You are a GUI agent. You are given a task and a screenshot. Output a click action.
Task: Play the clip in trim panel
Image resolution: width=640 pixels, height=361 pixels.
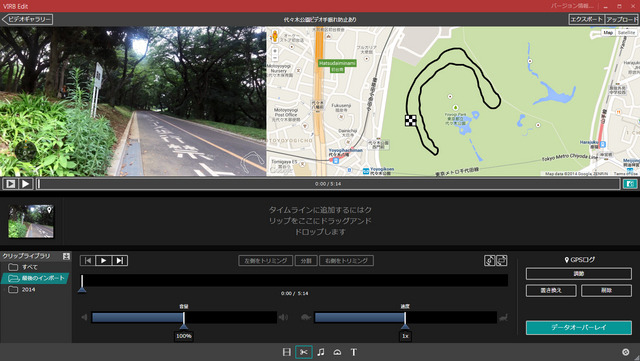click(104, 261)
